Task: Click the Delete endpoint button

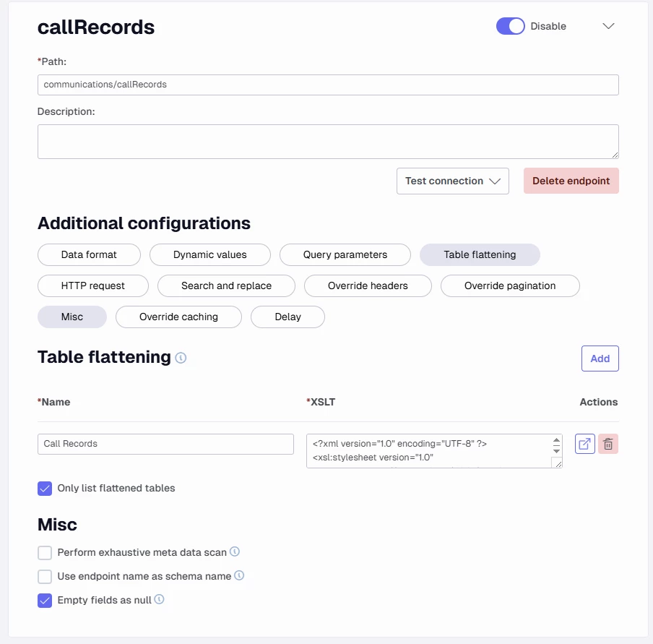Action: (571, 181)
